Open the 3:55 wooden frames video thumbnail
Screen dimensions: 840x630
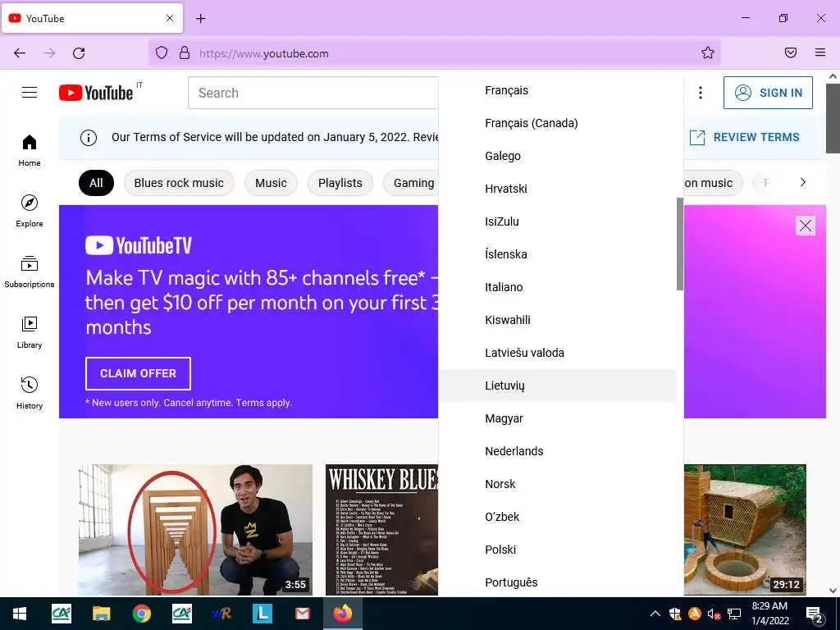[x=195, y=530]
